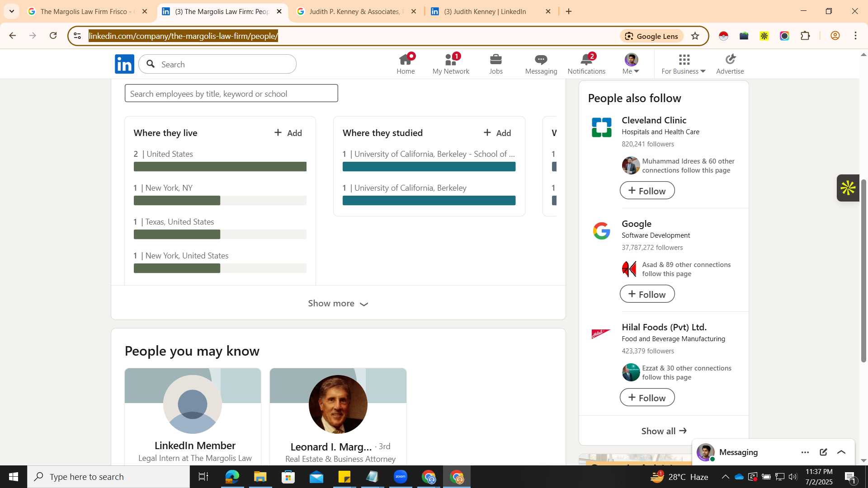This screenshot has width=868, height=488.
Task: Open Advertise icon in nav bar
Action: [730, 64]
